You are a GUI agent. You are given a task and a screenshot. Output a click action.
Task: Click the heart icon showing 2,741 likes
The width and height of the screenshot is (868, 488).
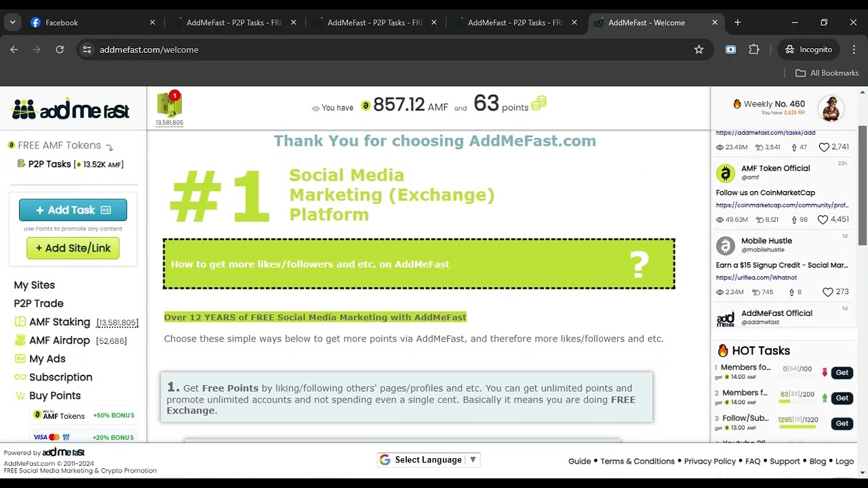click(824, 147)
